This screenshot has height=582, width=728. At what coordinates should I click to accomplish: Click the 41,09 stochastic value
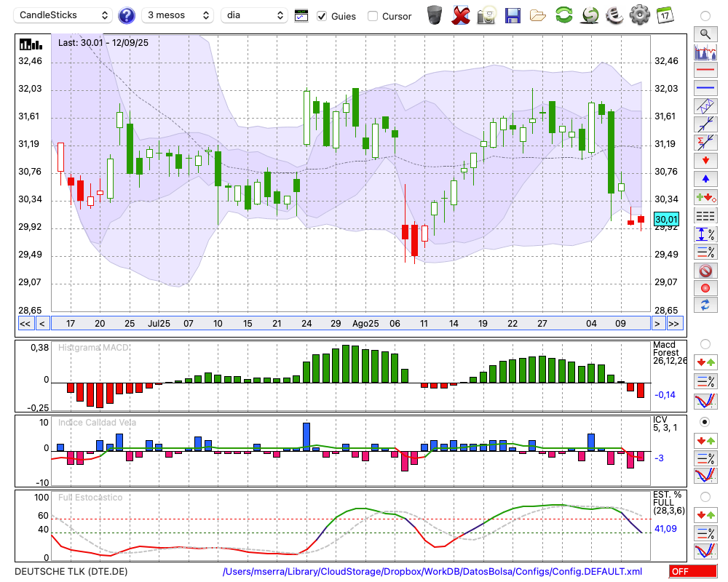[x=665, y=529]
